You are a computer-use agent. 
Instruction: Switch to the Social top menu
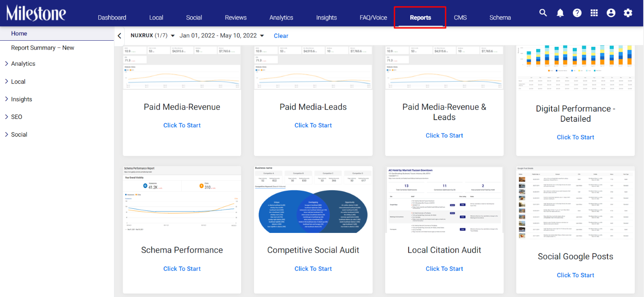point(194,17)
